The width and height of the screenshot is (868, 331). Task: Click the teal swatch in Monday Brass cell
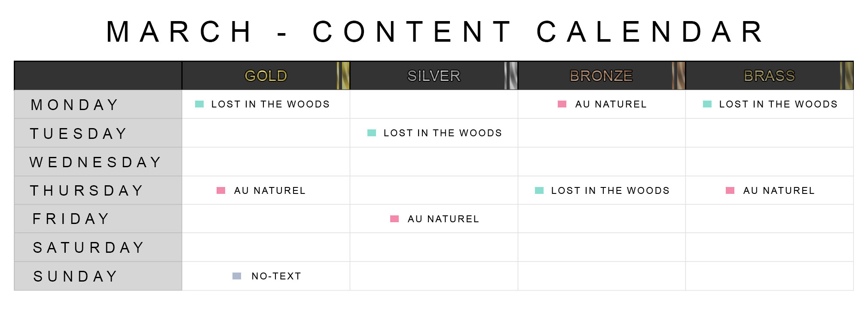coord(707,104)
